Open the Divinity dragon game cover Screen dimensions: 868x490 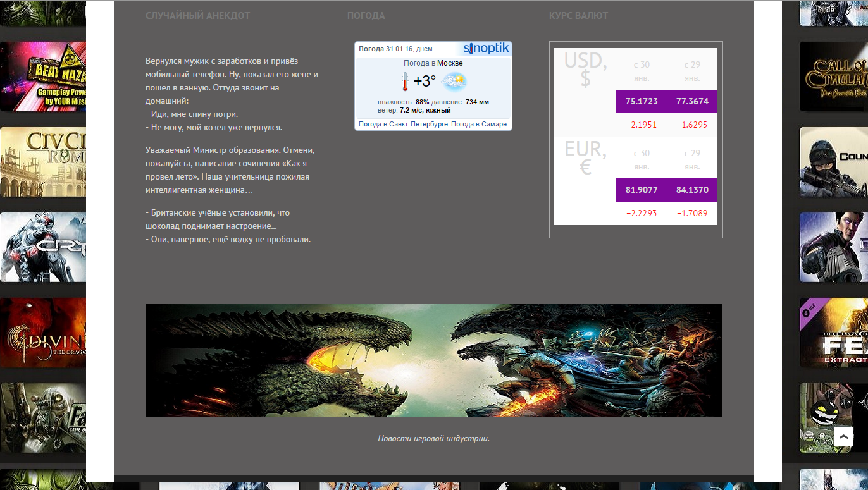[x=43, y=333]
